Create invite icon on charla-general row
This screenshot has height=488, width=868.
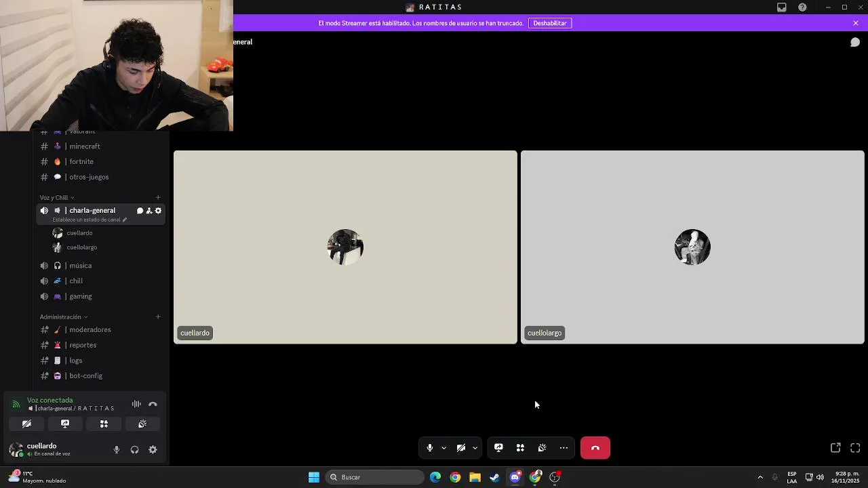[149, 211]
